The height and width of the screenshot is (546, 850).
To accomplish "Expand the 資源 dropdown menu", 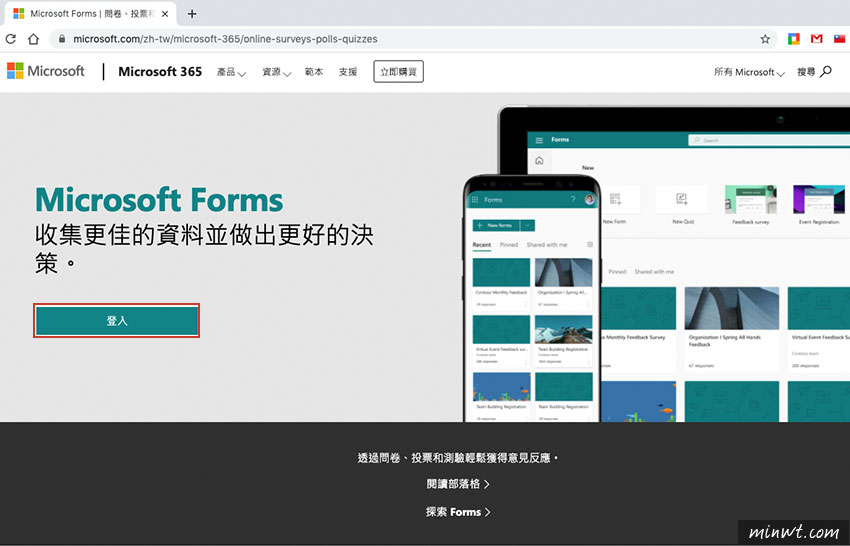I will coord(276,72).
